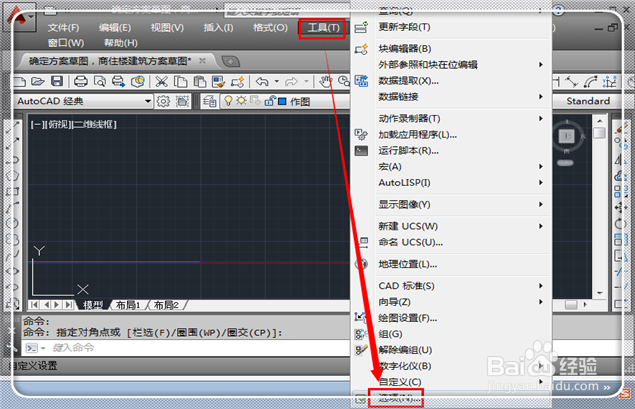Open the 文件(F) menu
The image size is (635, 409).
click(x=63, y=28)
